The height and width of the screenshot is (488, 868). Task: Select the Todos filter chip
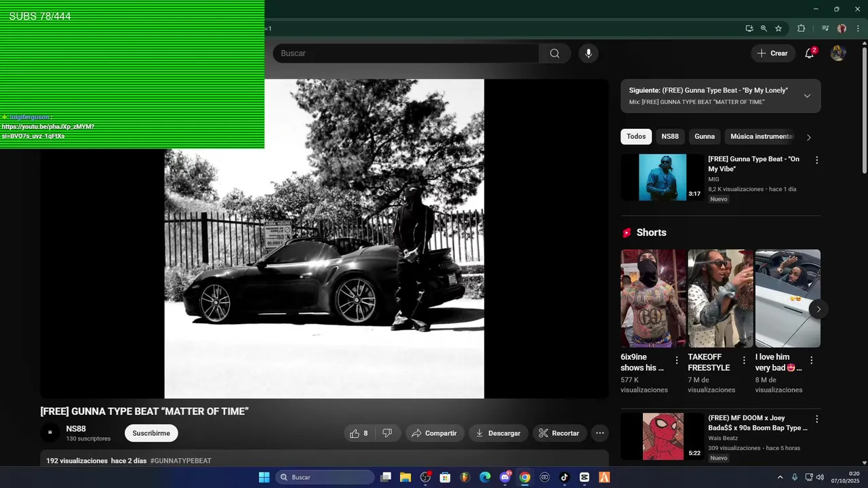tap(636, 137)
